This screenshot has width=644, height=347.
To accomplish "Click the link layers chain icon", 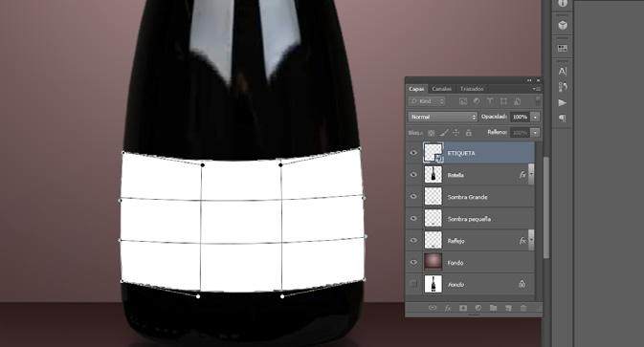I will 433,308.
